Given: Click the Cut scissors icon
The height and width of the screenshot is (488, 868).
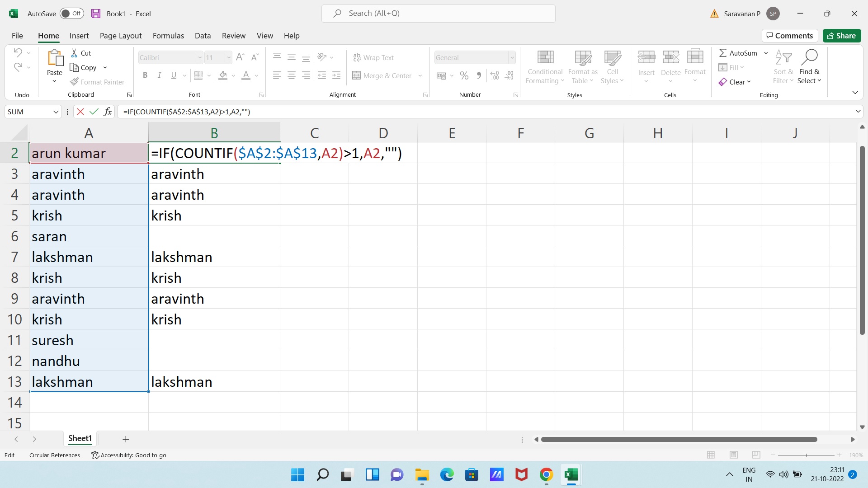Looking at the screenshot, I should coord(74,53).
